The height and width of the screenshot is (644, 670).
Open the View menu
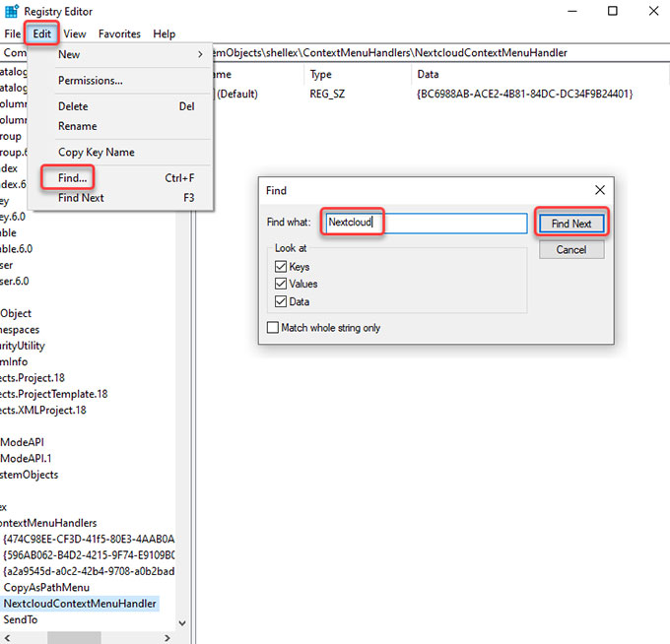tap(75, 33)
